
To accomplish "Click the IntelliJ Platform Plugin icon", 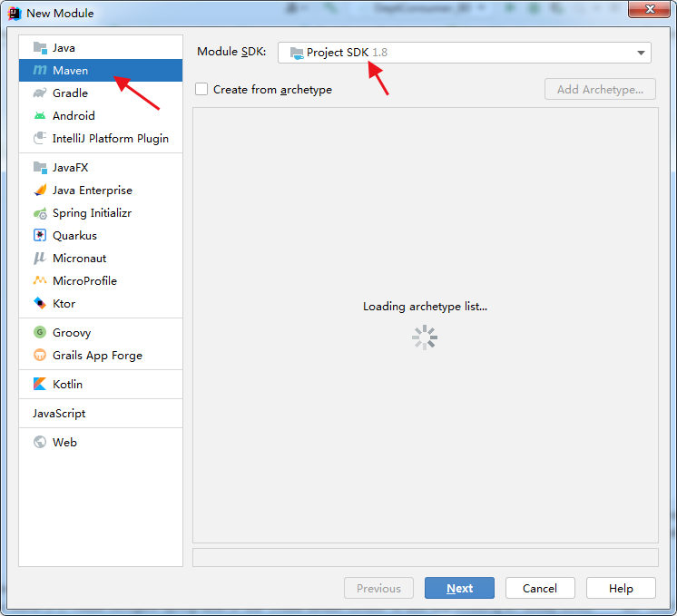I will pos(40,138).
